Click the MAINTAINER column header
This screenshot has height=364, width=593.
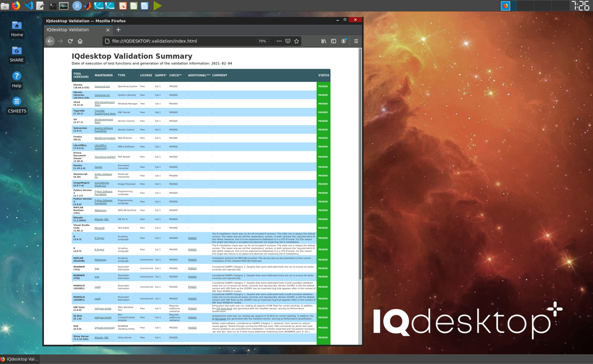click(x=104, y=75)
